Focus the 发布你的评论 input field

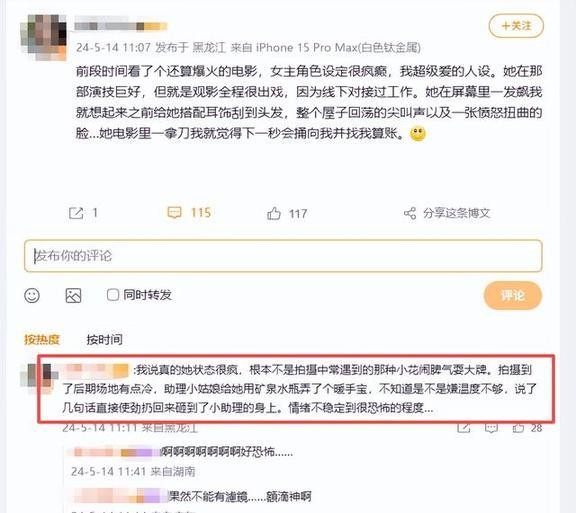click(x=283, y=256)
